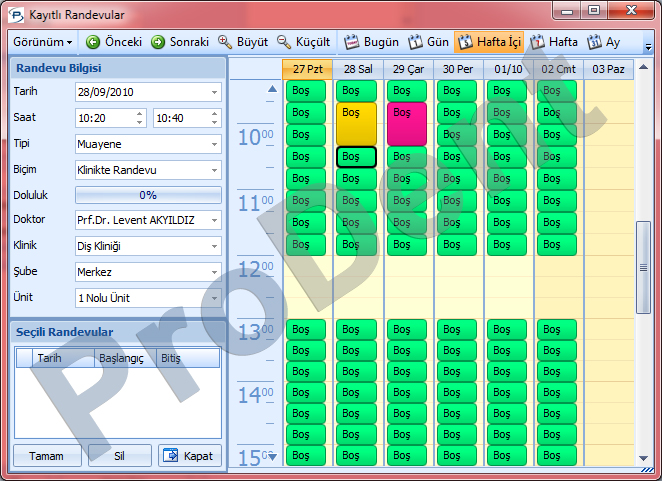Click the 30 Per day header
This screenshot has height=481, width=662.
[458, 69]
